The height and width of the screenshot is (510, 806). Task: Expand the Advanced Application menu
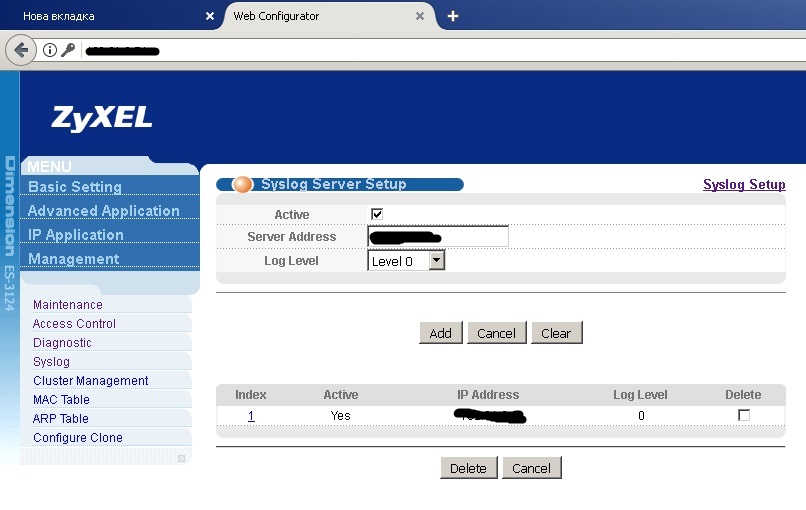pos(103,211)
